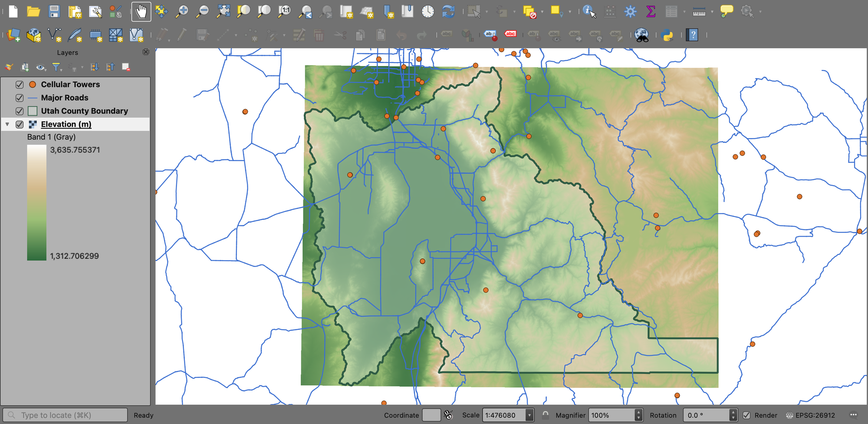Screen dimensions: 868x424
Task: Click the Zoom Full extent icon
Action: 223,12
